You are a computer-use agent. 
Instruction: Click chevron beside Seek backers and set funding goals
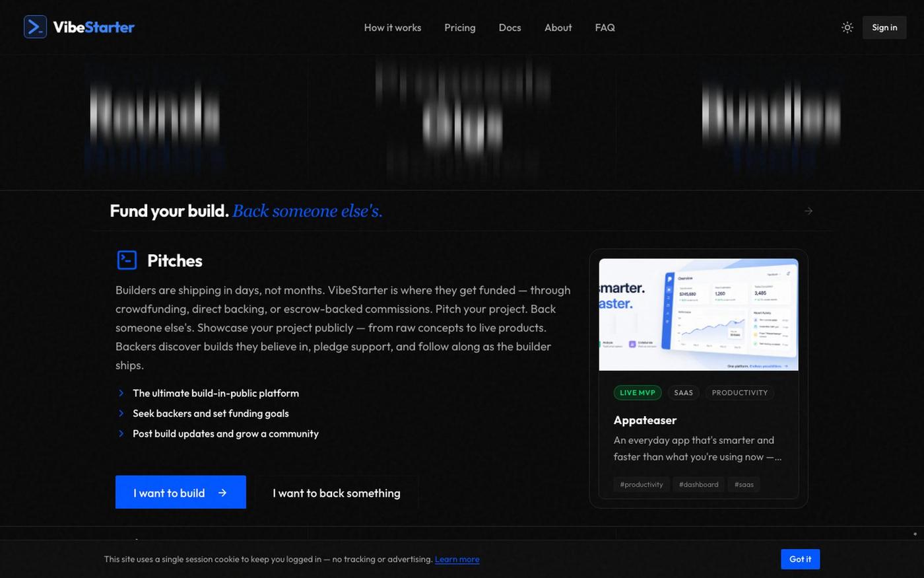pyautogui.click(x=121, y=414)
